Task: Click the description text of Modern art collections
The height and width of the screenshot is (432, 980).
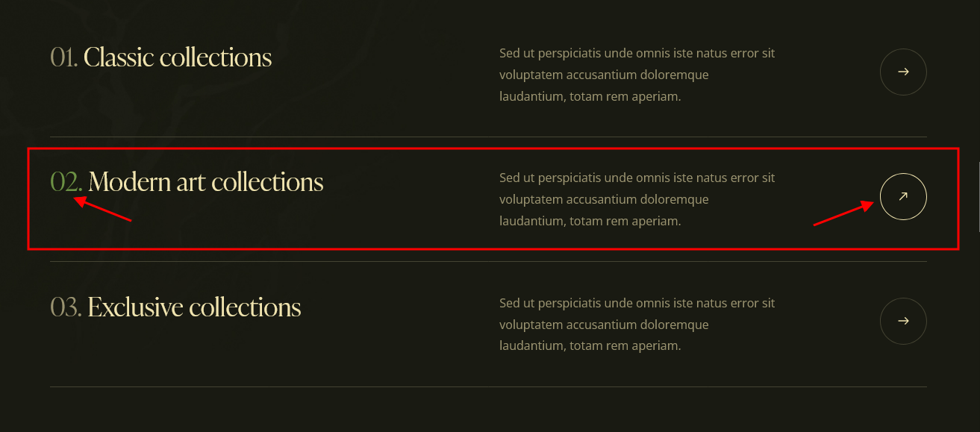Action: tap(637, 199)
